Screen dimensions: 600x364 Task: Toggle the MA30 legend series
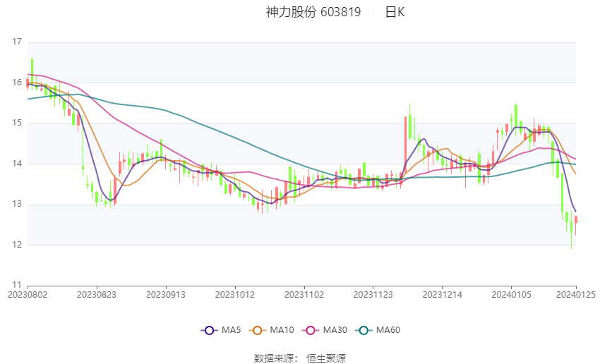click(x=325, y=330)
